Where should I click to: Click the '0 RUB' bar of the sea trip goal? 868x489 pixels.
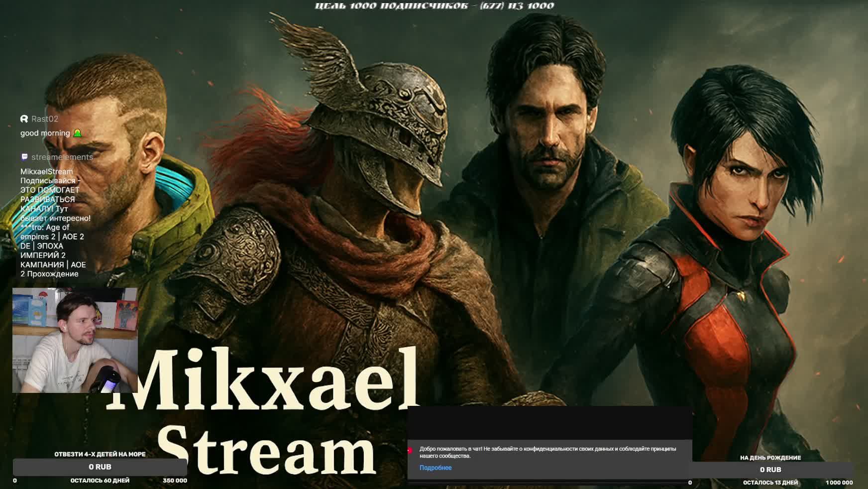(x=100, y=467)
